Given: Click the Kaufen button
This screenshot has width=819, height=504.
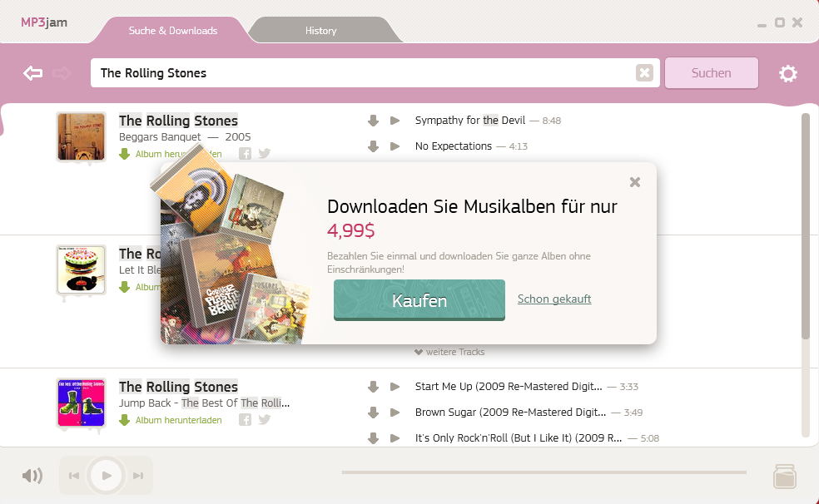Looking at the screenshot, I should pyautogui.click(x=419, y=300).
